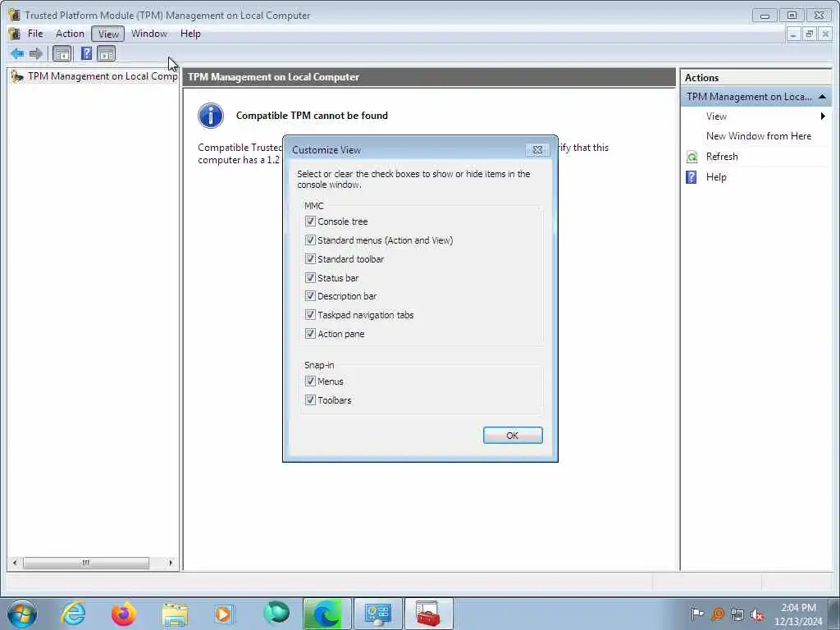
Task: Click the teal swirl taskbar icon
Action: coord(276,613)
